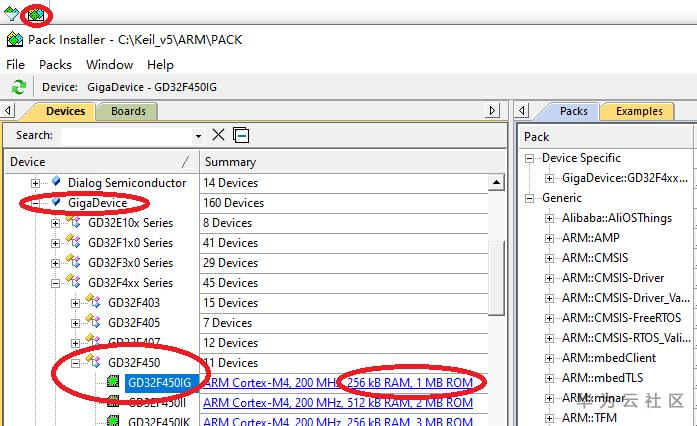Click the GD32F4xx Series family icon
The height and width of the screenshot is (426, 697).
[x=73, y=281]
